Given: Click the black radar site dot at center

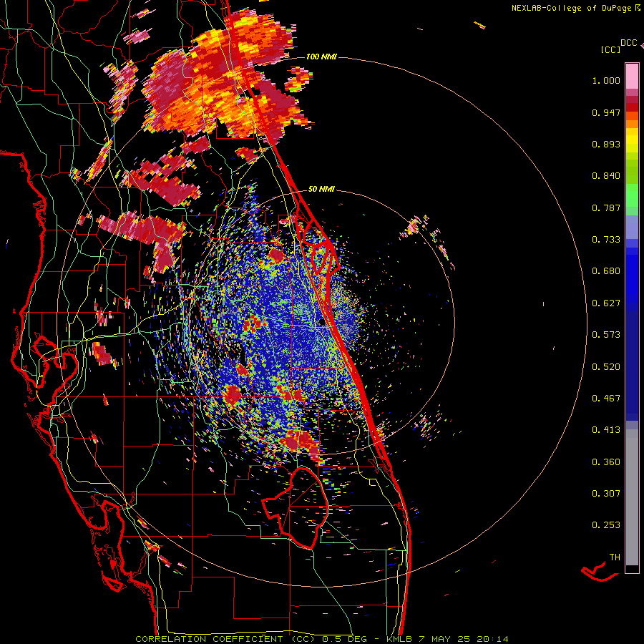Looking at the screenshot, I should 321,322.
